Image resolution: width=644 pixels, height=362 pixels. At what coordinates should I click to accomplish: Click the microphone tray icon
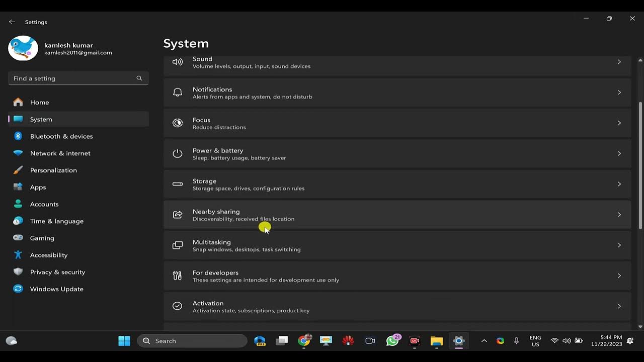tap(516, 341)
